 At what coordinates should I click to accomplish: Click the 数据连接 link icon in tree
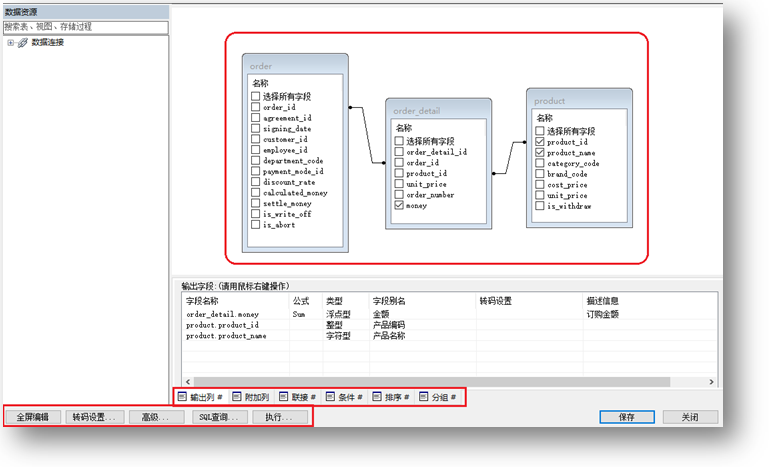coord(23,43)
